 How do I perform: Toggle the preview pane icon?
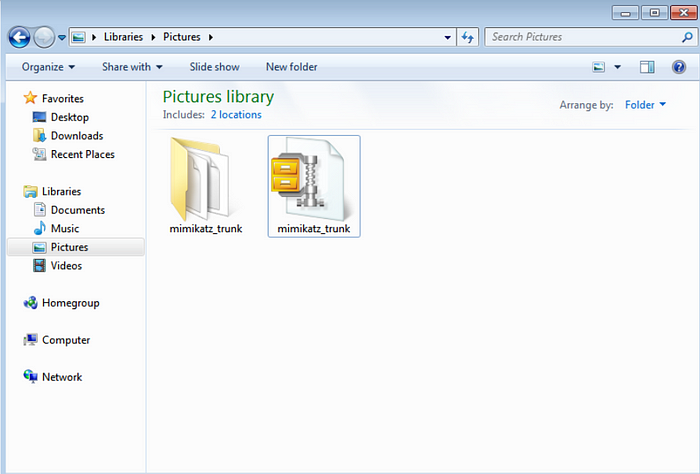(x=647, y=67)
